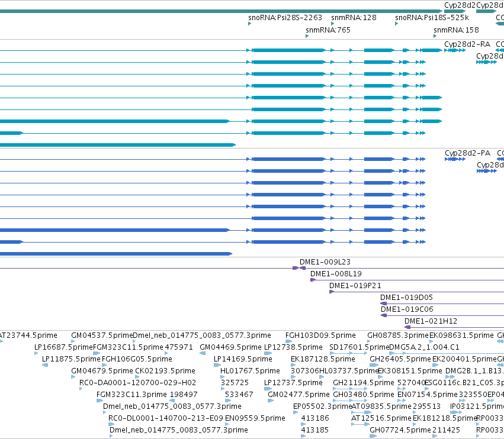Click EST label HL03737.5prime
The height and width of the screenshot is (439, 504).
[x=349, y=371]
